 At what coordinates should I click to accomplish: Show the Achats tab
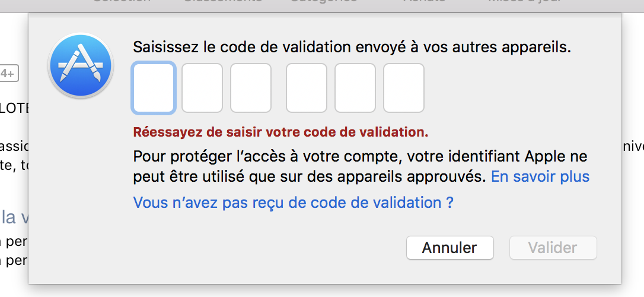[424, 2]
